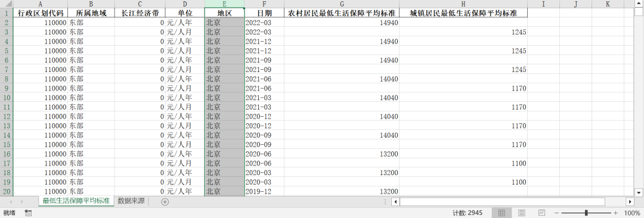Click the zoom out minus icon
This screenshot has width=644, height=218.
click(556, 213)
